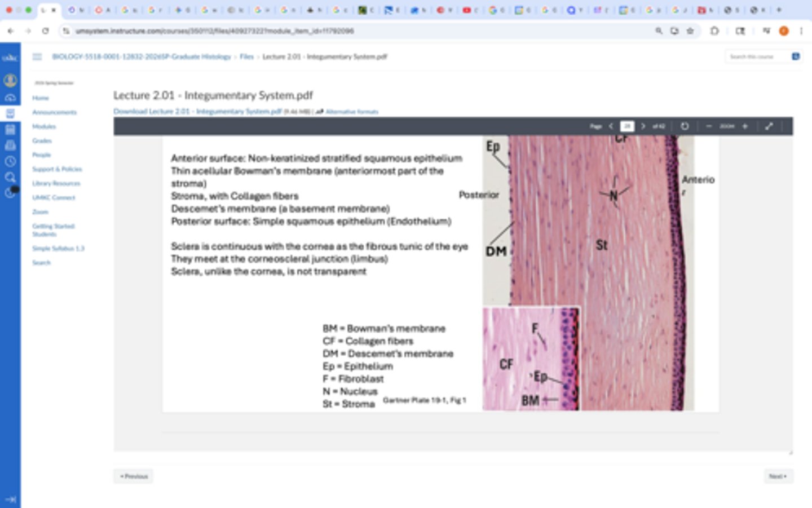Open the Getting Started: Students link
This screenshot has width=812, height=508.
tap(54, 230)
